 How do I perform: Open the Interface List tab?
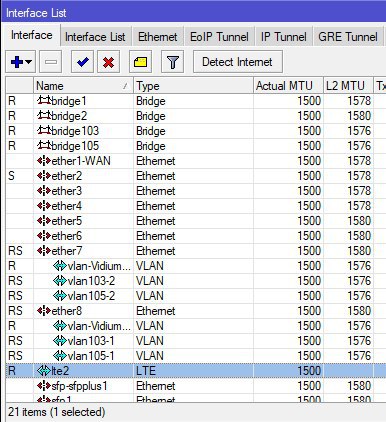[x=95, y=37]
